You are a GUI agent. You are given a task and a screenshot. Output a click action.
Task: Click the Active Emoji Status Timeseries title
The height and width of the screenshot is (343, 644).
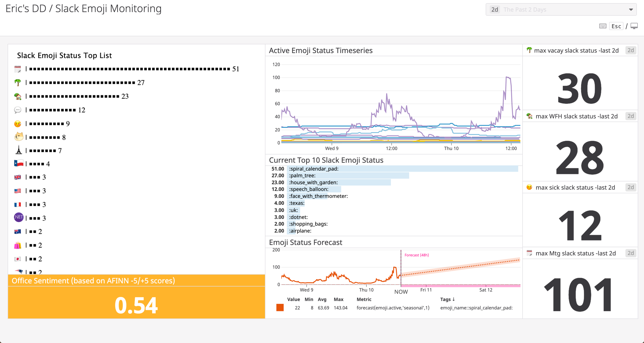coord(320,50)
